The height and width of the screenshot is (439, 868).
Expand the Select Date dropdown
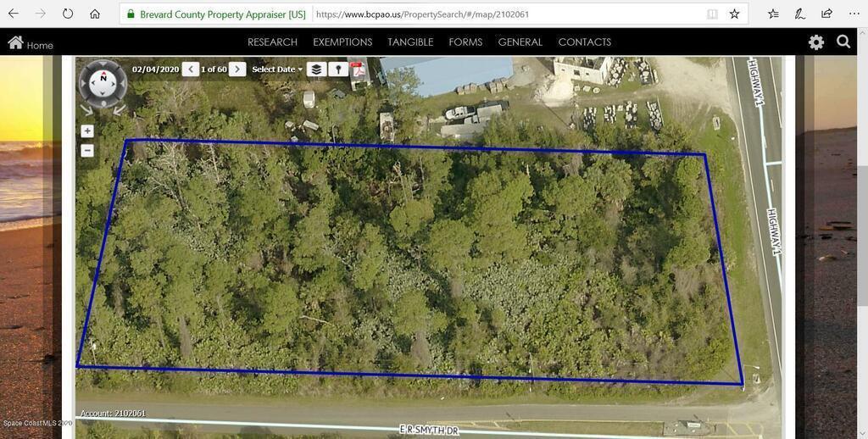click(x=277, y=69)
